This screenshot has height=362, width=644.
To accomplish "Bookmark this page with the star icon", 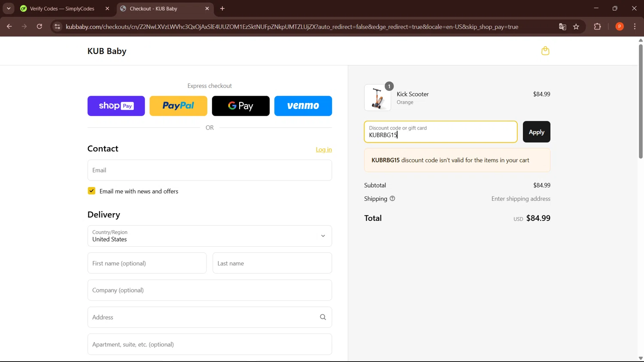I will pyautogui.click(x=576, y=27).
